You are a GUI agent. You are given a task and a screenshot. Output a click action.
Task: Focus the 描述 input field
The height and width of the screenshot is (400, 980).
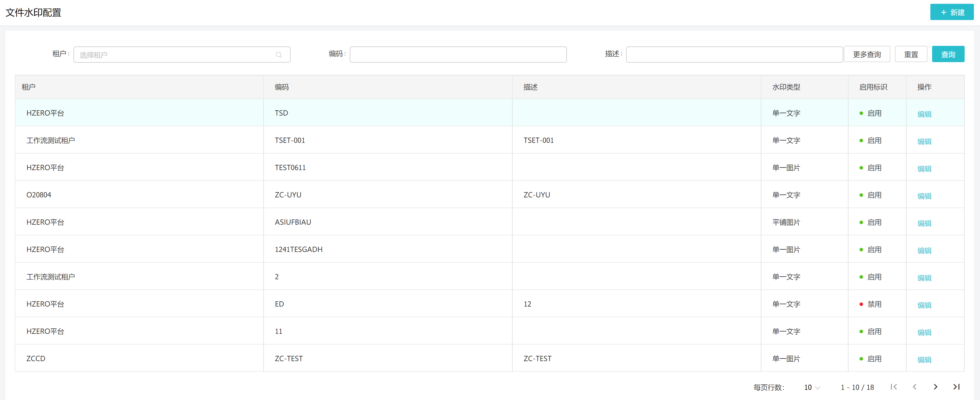click(734, 55)
